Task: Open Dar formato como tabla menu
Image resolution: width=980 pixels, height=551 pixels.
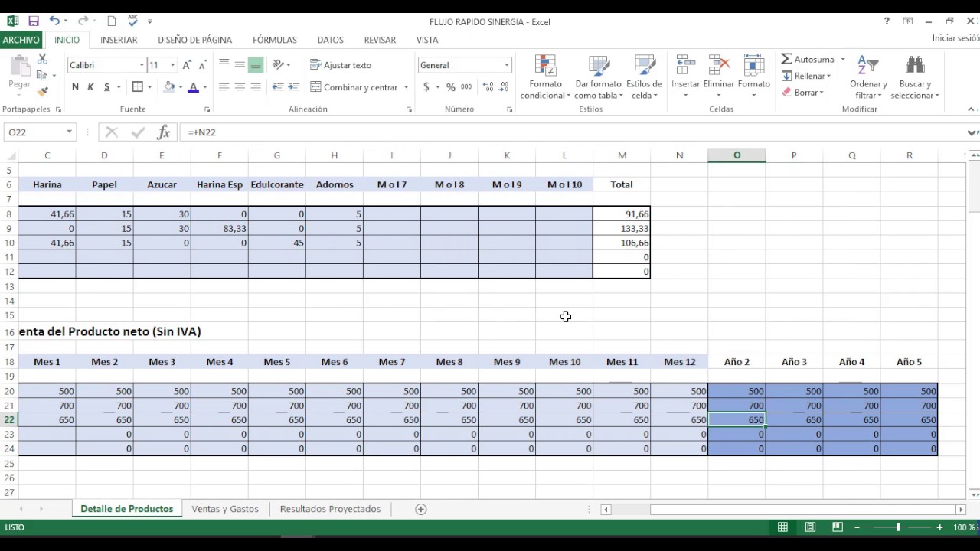Action: pos(598,77)
